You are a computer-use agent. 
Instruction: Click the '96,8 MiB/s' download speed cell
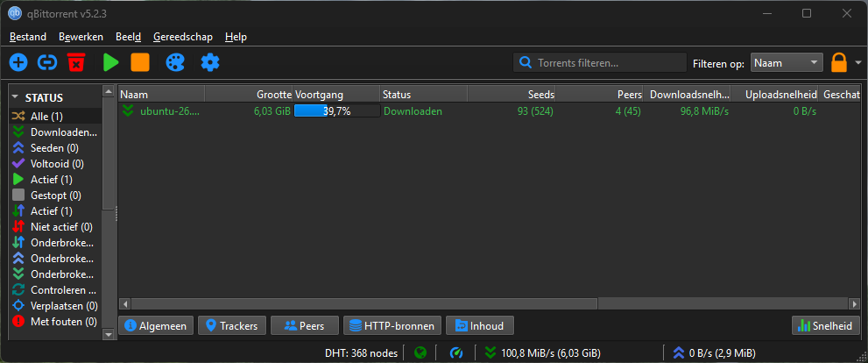(704, 111)
